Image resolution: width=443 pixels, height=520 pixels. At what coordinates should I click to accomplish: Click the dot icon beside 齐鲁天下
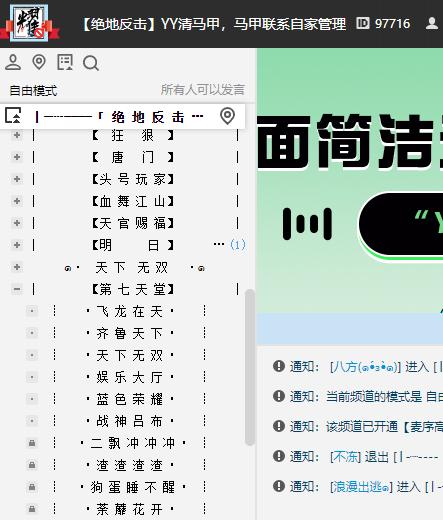click(x=32, y=333)
